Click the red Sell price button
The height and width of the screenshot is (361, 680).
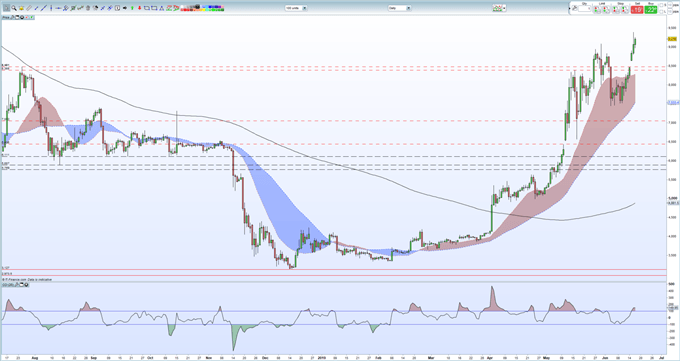tap(637, 10)
